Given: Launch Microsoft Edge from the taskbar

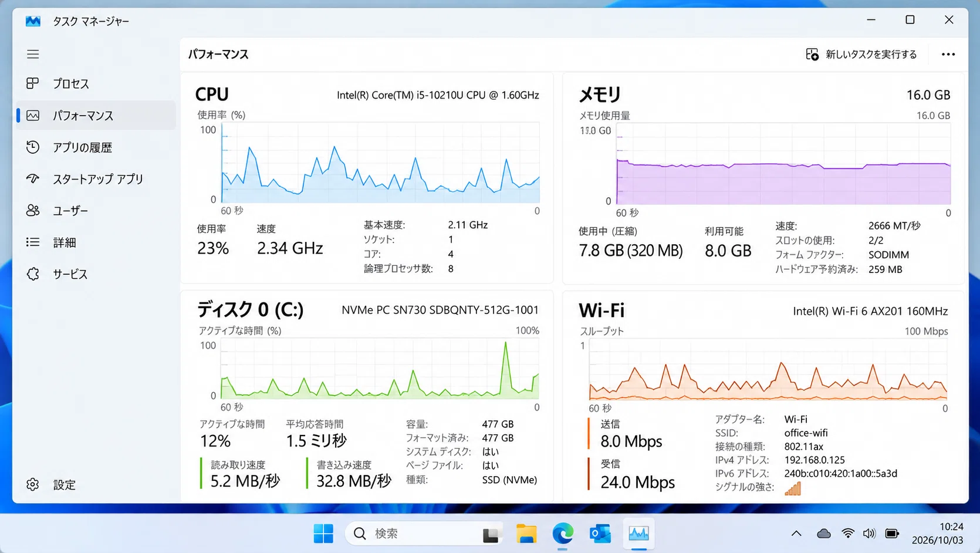Looking at the screenshot, I should (x=563, y=534).
